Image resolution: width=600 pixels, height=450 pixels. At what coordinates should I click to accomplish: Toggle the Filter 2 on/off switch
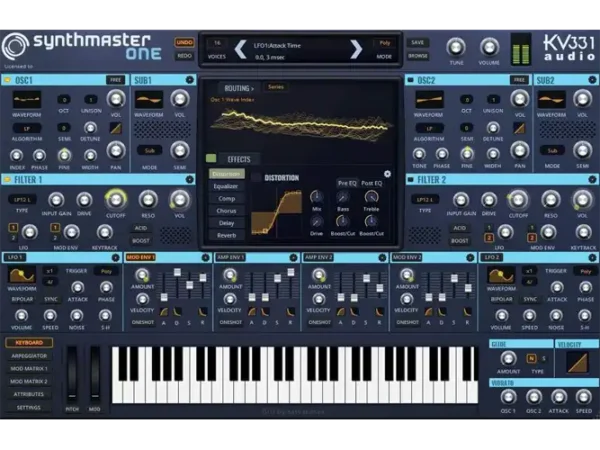click(410, 179)
